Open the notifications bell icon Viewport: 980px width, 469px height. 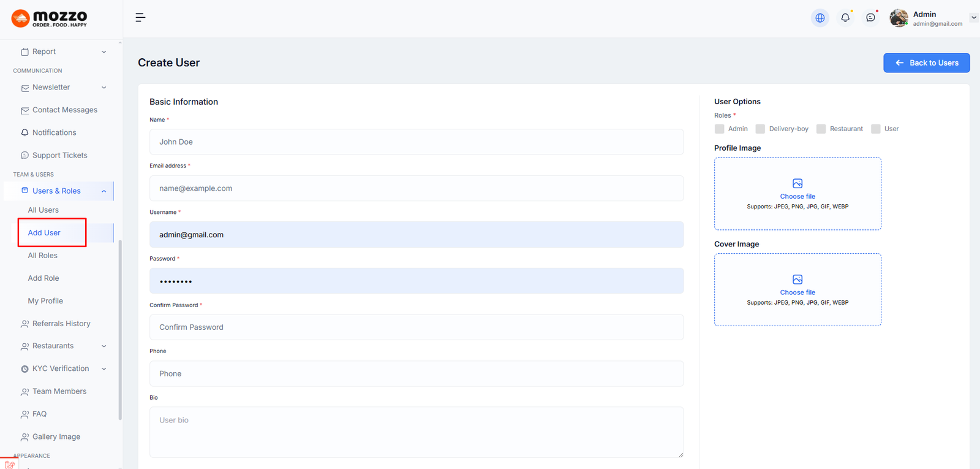[x=845, y=18]
